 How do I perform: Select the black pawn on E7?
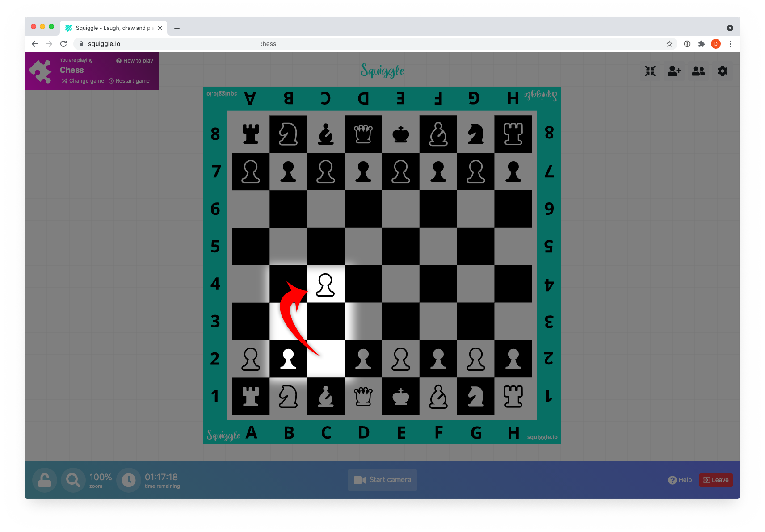[401, 172]
